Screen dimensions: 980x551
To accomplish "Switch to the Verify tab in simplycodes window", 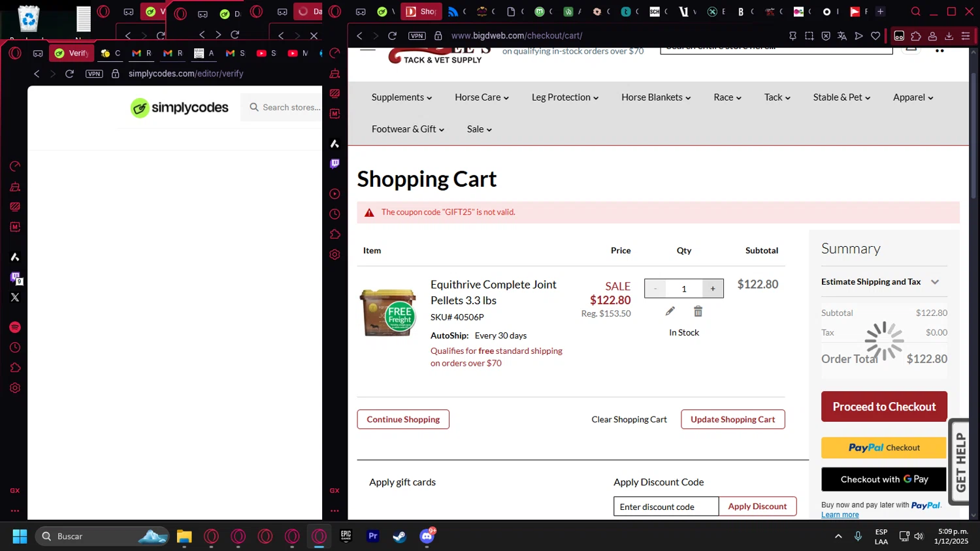I will click(x=72, y=53).
